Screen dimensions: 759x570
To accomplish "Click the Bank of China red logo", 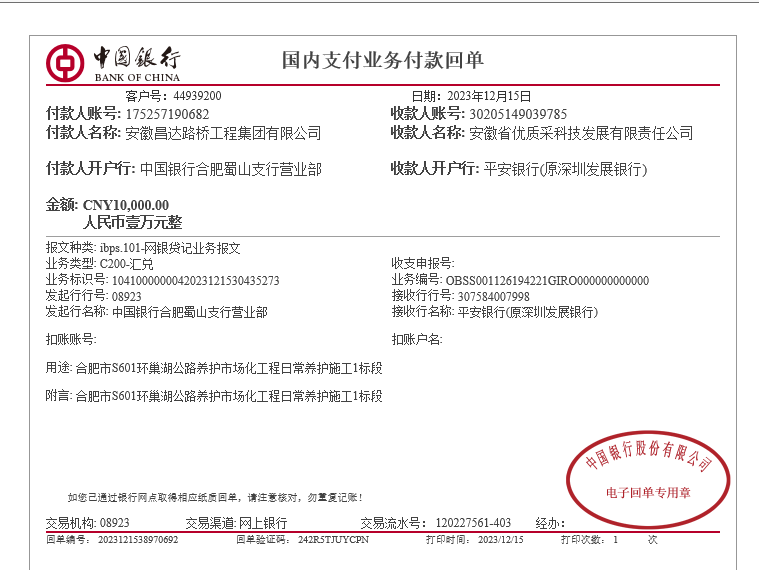I will (66, 63).
